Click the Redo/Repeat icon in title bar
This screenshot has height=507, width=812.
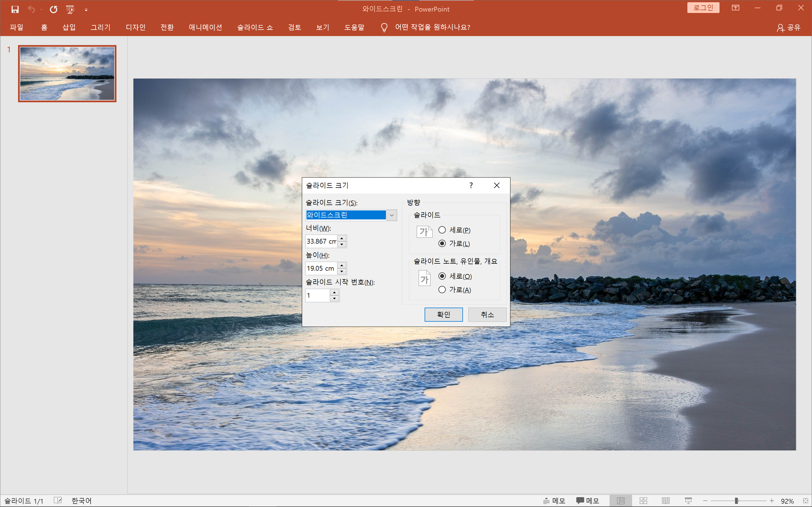click(x=53, y=9)
